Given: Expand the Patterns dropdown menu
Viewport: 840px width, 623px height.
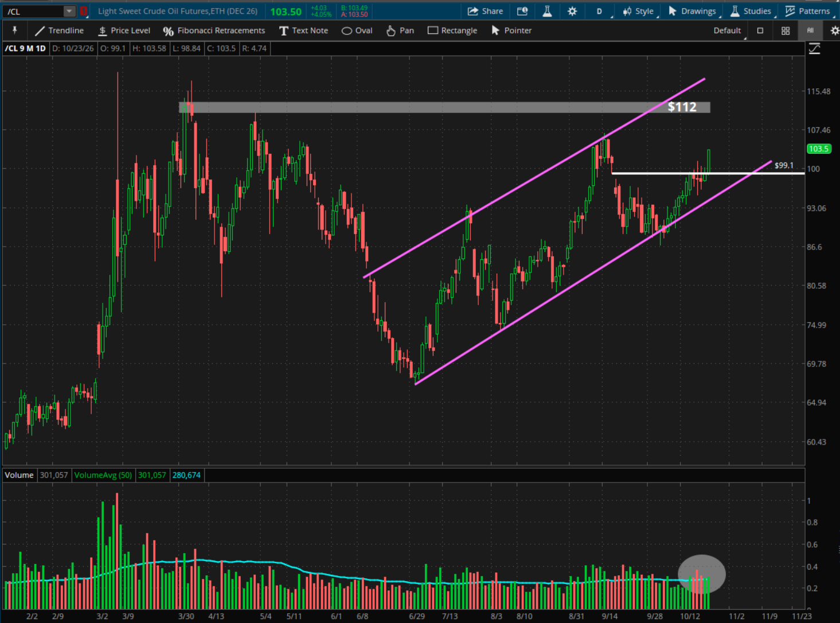Looking at the screenshot, I should tap(807, 11).
